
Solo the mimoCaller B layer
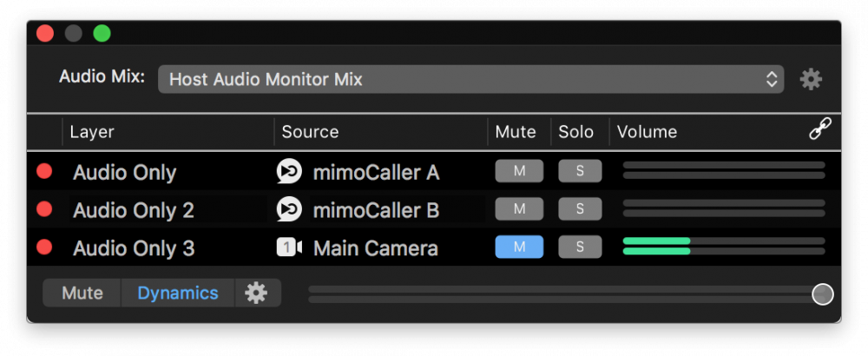(x=580, y=208)
